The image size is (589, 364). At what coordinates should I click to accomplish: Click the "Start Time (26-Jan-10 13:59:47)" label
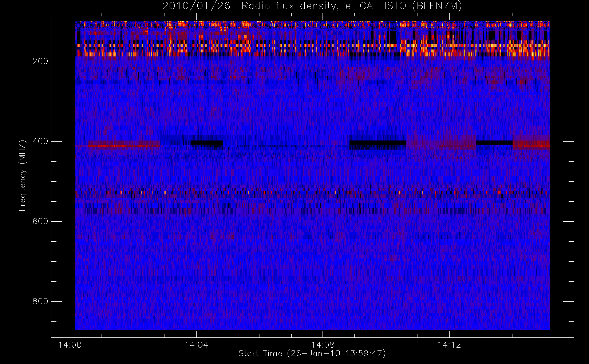(x=312, y=353)
